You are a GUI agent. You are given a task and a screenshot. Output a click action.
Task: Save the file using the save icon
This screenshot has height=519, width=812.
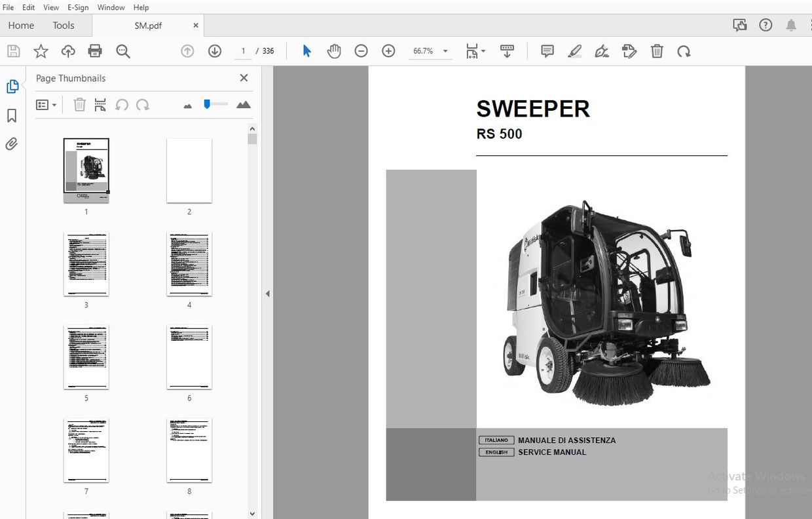tap(13, 50)
